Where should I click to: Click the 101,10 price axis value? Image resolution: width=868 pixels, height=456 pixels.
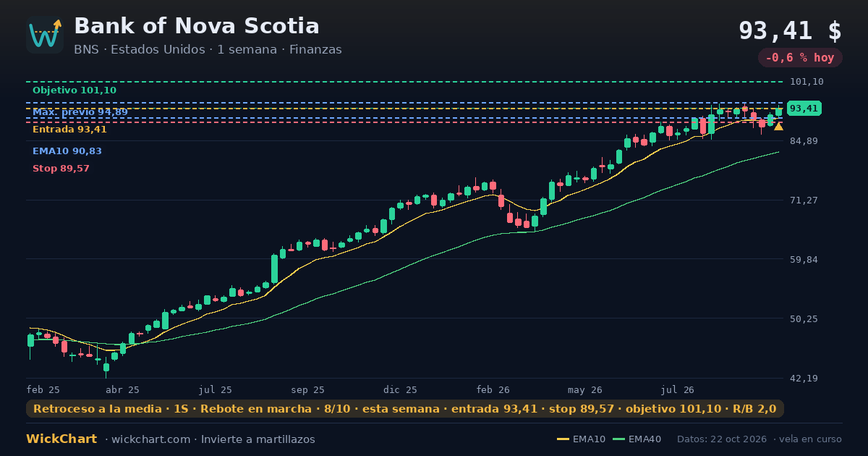(x=807, y=82)
